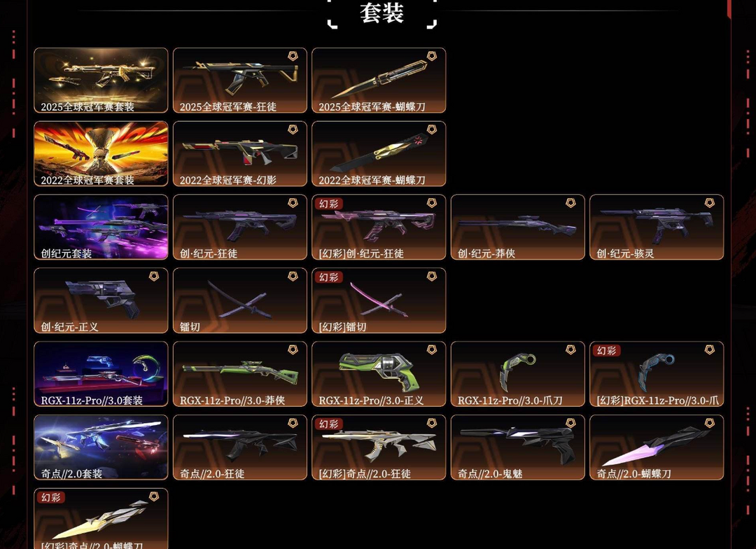This screenshot has height=549, width=756.
Task: Open the 2025全球冠军赛套装 bundle card
Action: tap(101, 80)
